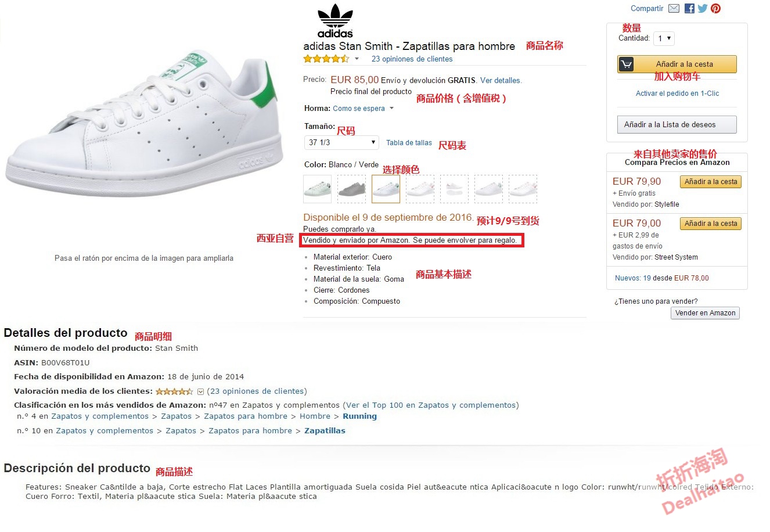Click 'Añadir a la Lista de deseos' button

point(677,125)
